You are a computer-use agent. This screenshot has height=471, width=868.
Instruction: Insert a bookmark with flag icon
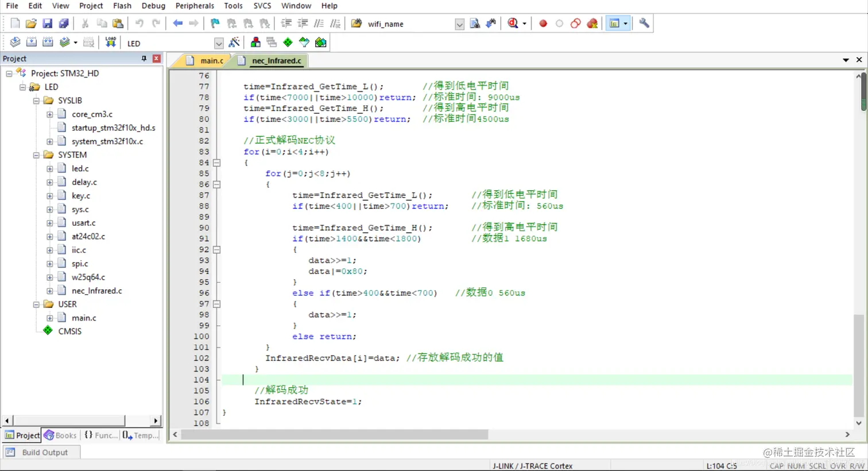215,24
